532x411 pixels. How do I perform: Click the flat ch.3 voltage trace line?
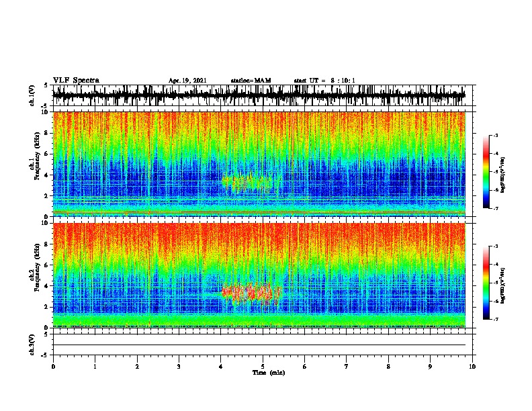click(x=259, y=345)
